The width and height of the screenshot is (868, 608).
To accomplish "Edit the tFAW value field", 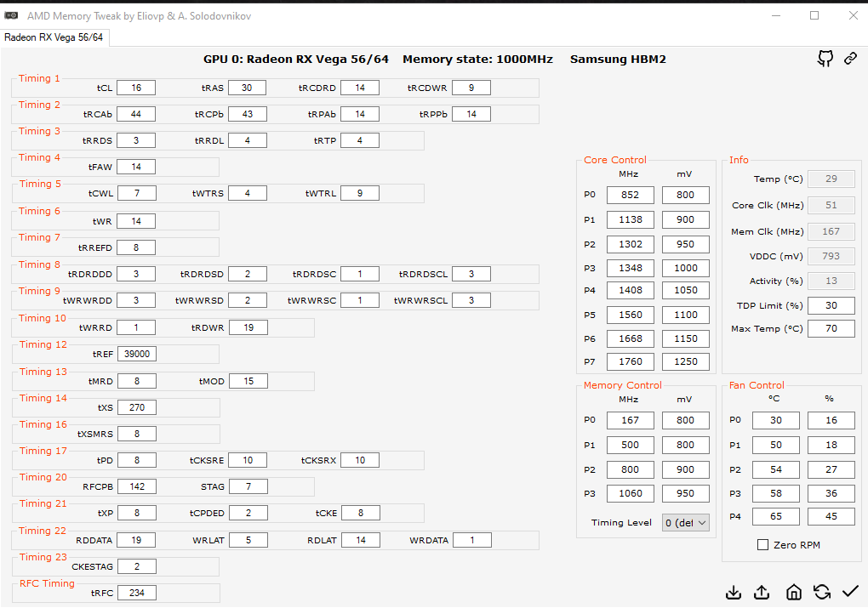I will (136, 167).
